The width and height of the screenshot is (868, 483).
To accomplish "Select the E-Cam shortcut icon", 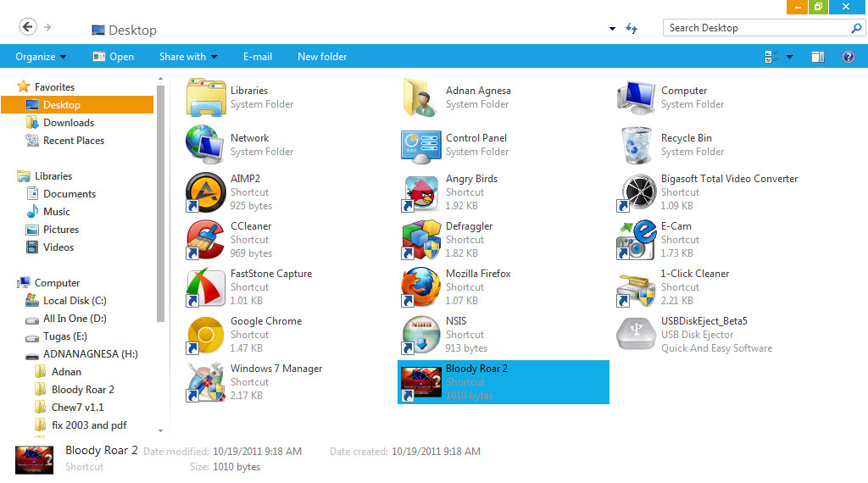I will click(636, 240).
